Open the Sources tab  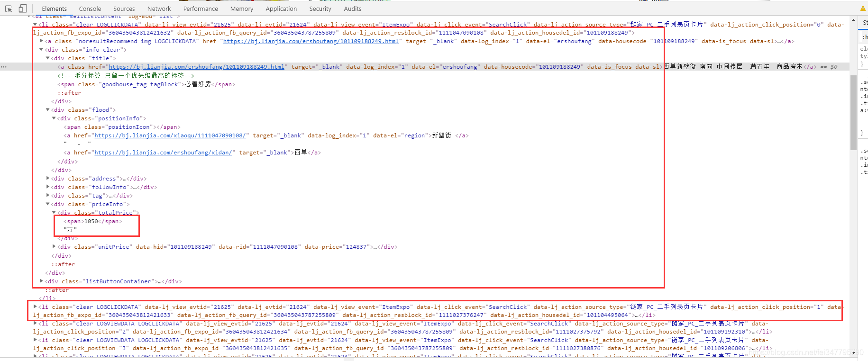tap(124, 9)
